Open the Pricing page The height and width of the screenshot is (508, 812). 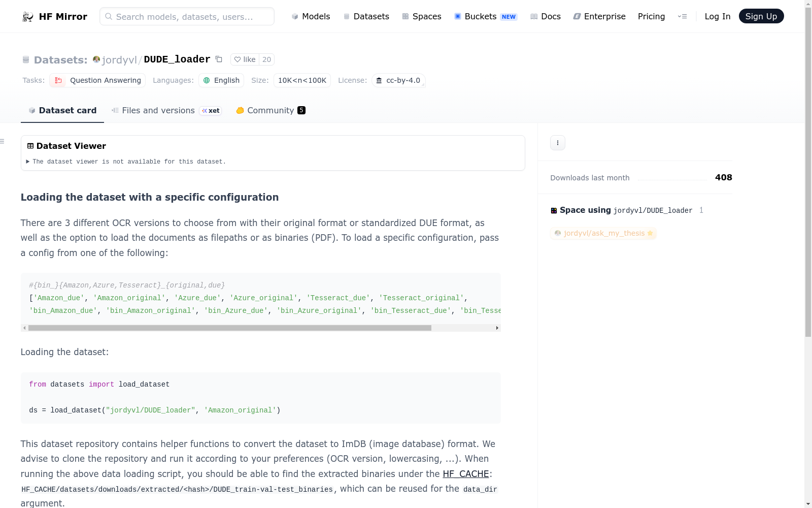[651, 16]
